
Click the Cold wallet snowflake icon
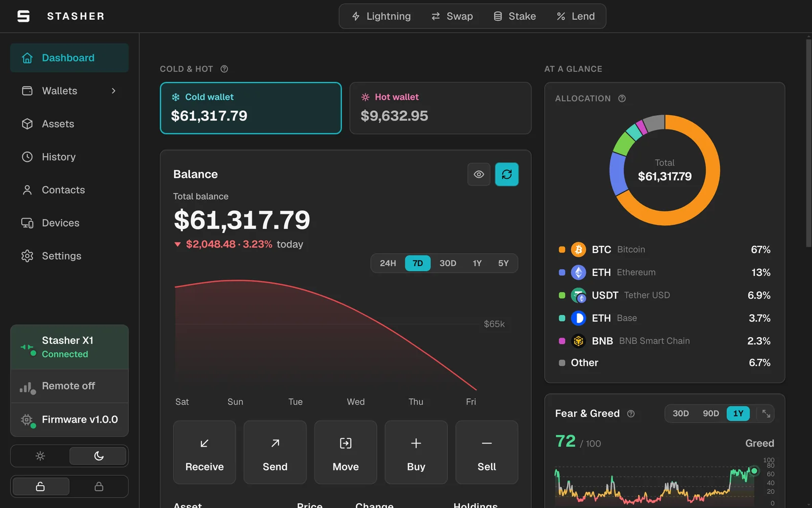[x=176, y=97]
